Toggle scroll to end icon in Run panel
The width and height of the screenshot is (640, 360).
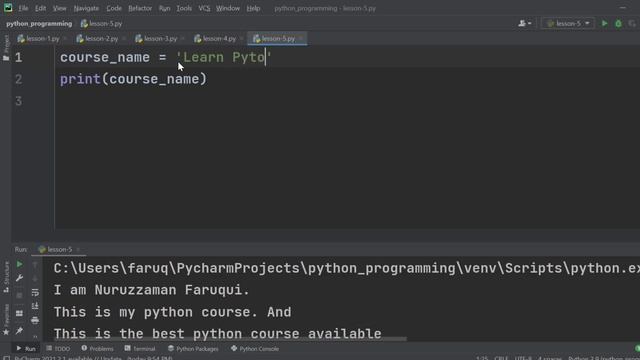[x=35, y=306]
